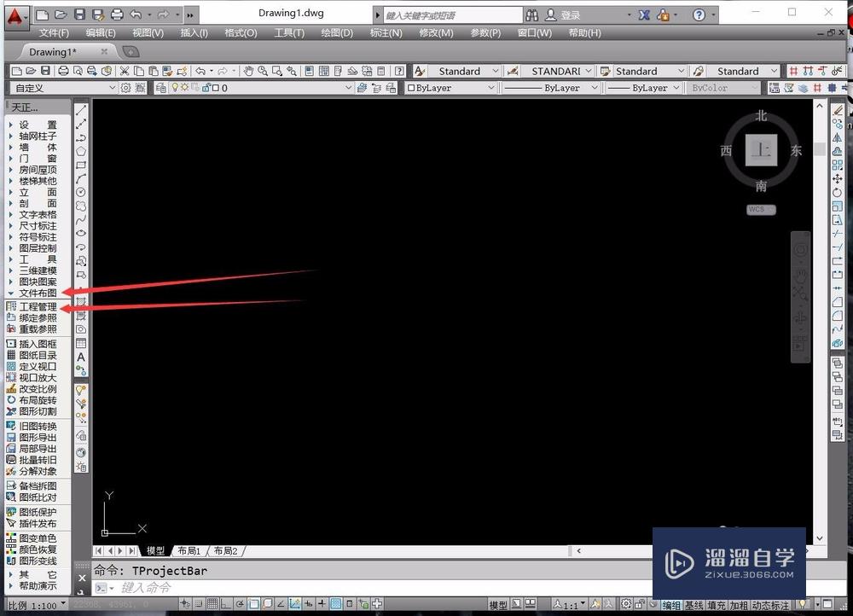
Task: Open the text style Standard dropdown
Action: [x=465, y=72]
